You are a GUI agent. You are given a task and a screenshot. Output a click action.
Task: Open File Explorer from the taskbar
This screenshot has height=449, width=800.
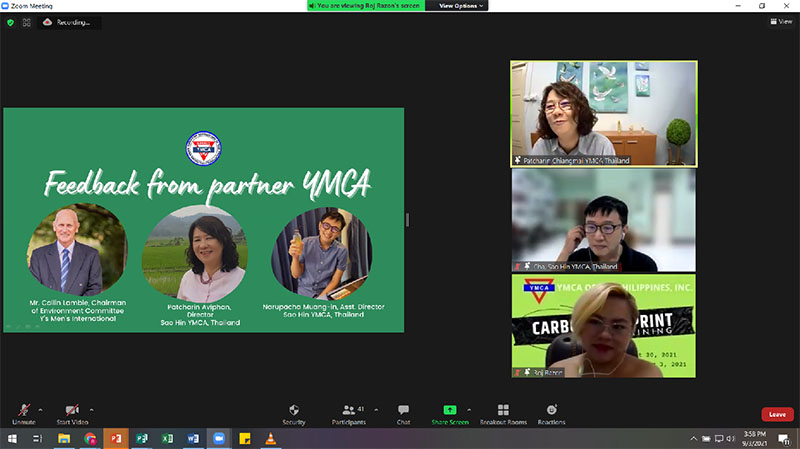coord(64,438)
